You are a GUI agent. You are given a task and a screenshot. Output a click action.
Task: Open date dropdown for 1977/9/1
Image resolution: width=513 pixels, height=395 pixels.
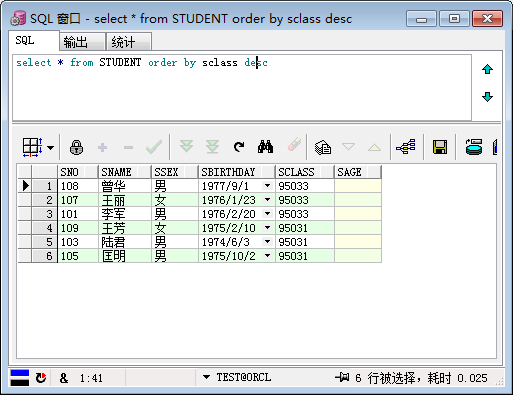pyautogui.click(x=267, y=186)
